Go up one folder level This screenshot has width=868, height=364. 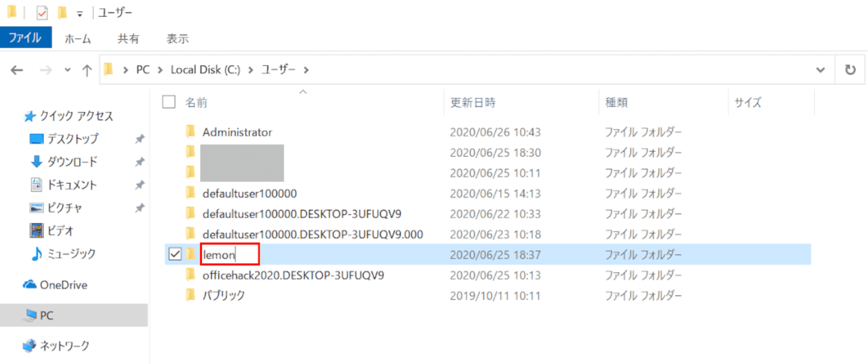point(87,70)
